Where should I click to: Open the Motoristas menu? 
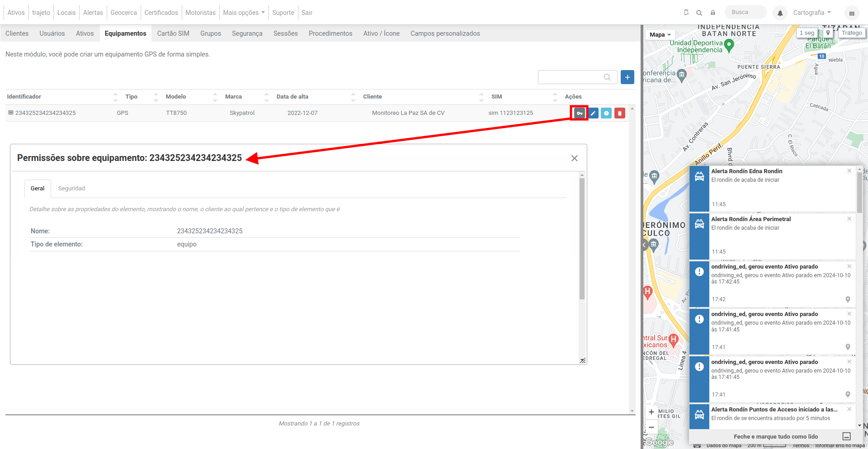(200, 13)
